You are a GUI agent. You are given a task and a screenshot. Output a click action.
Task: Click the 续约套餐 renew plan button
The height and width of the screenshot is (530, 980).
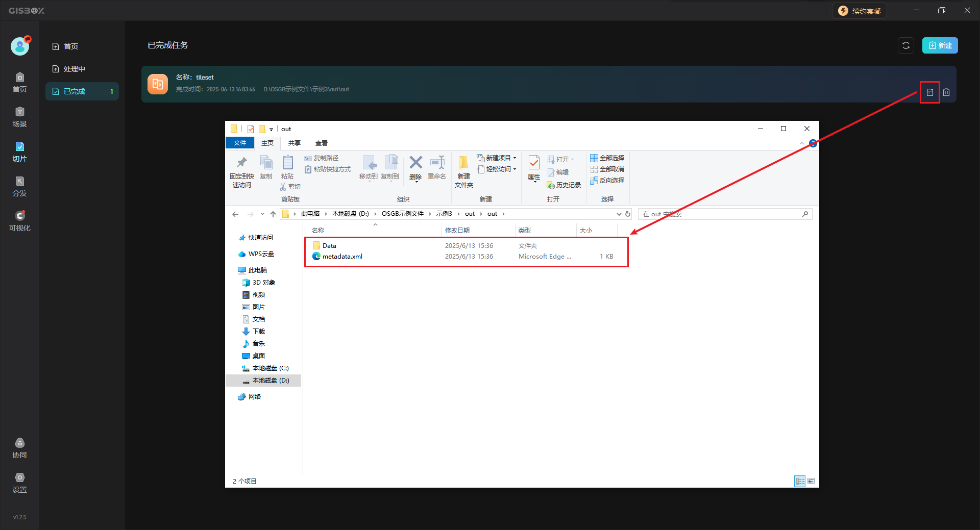click(x=860, y=11)
